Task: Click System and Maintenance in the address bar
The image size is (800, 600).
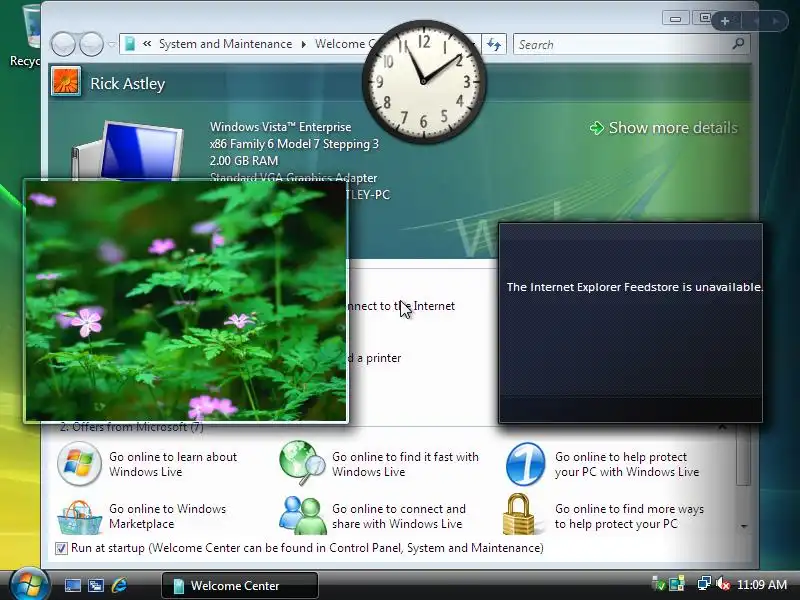Action: 226,44
